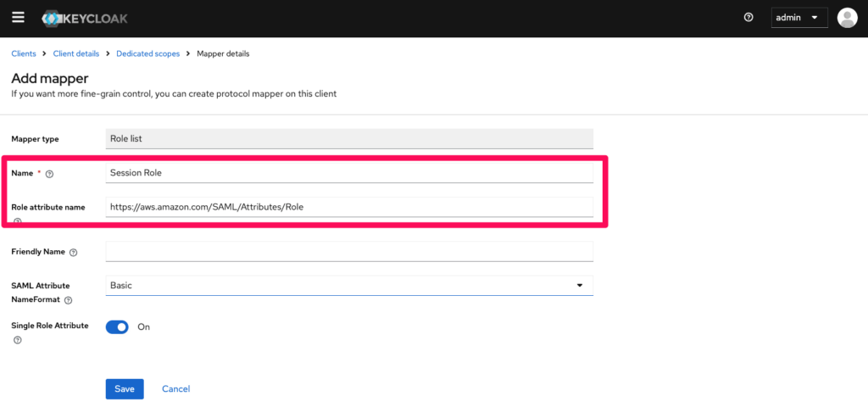Viewport: 868px width, 413px height.
Task: Open the help icon in header
Action: tap(748, 17)
